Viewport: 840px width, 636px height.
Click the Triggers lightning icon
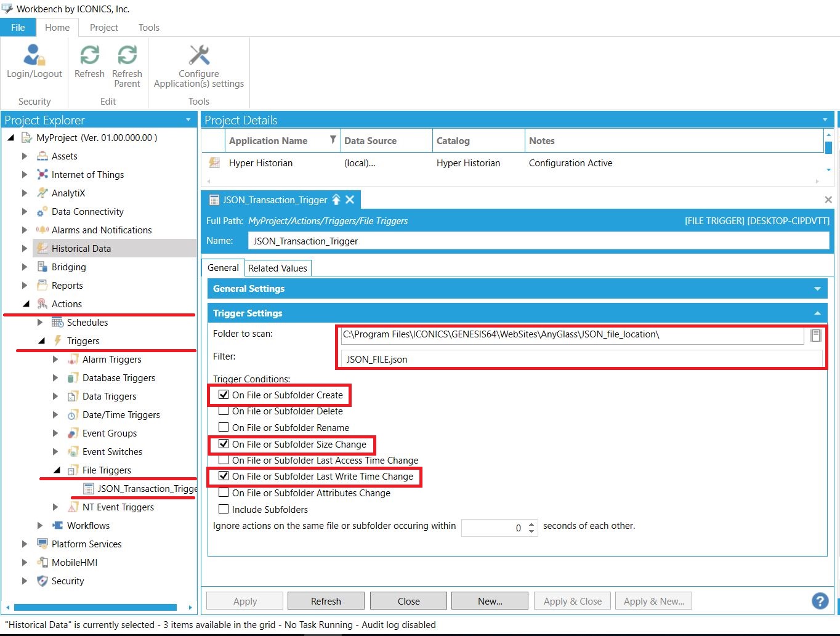[57, 341]
